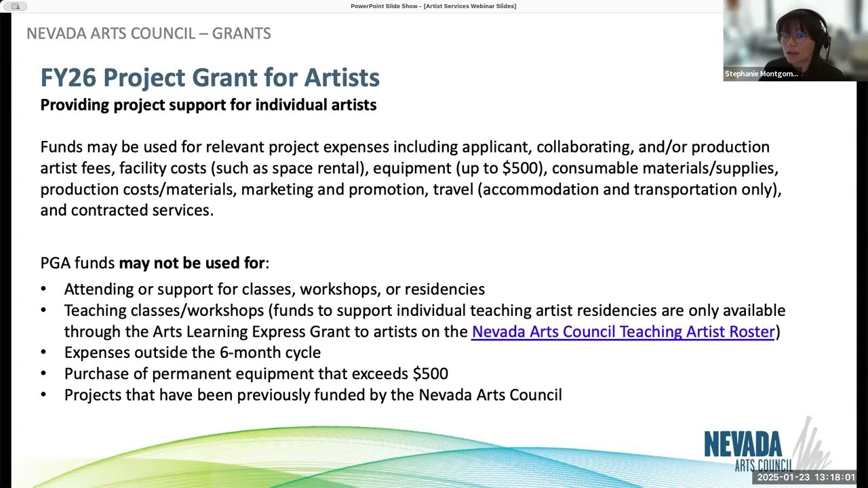The image size is (868, 488).
Task: Click the NEVADA ARTS COUNCIL – GRANTS header
Action: pos(149,33)
